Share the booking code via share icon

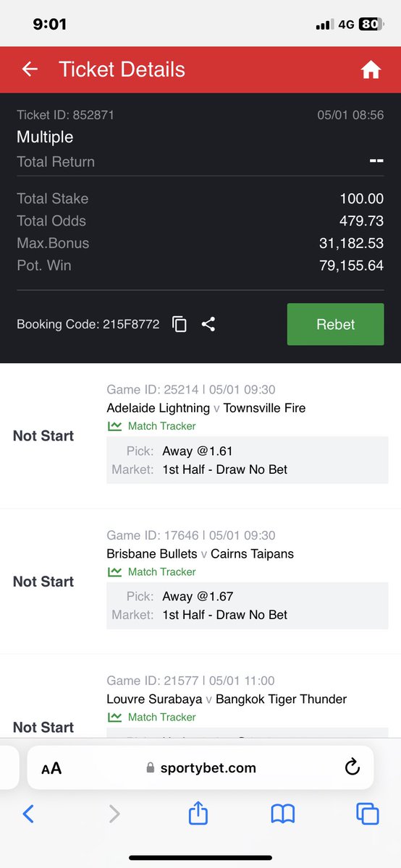pos(208,324)
